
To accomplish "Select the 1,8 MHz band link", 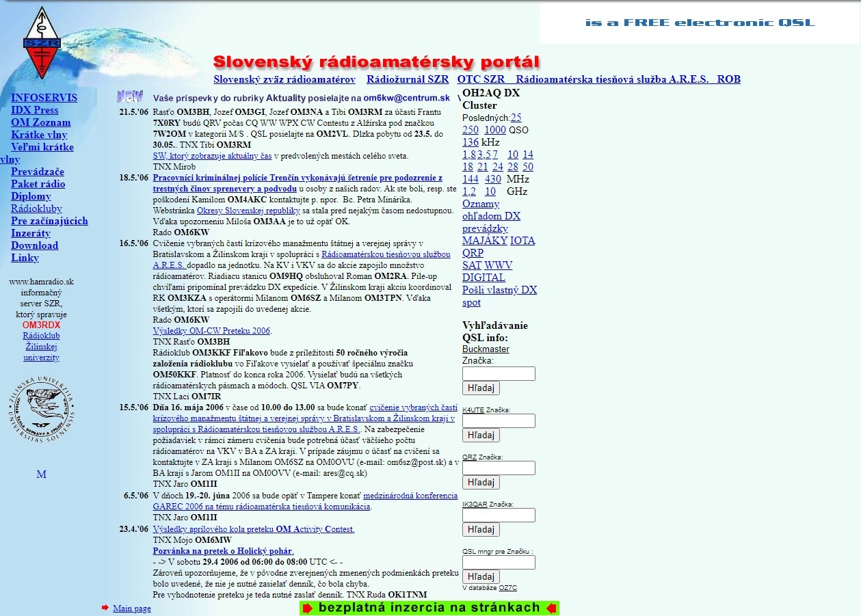I will tap(469, 155).
